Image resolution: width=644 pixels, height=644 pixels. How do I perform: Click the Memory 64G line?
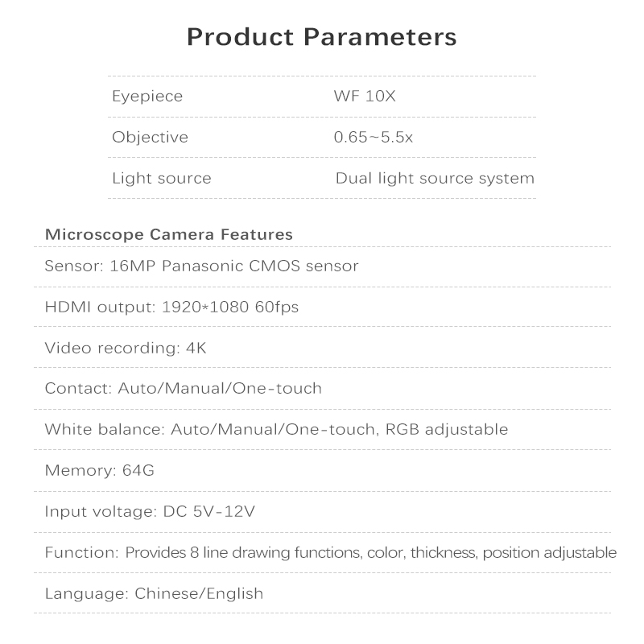(99, 470)
